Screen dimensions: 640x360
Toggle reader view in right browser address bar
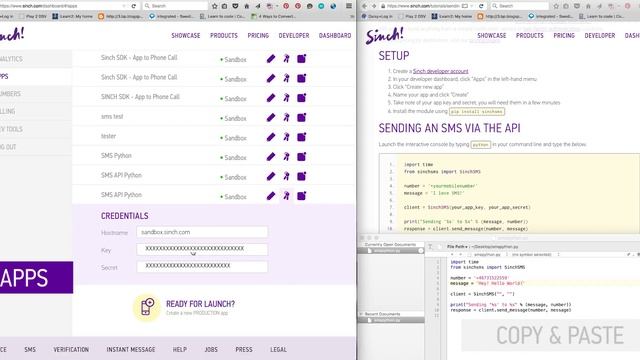coord(465,6)
